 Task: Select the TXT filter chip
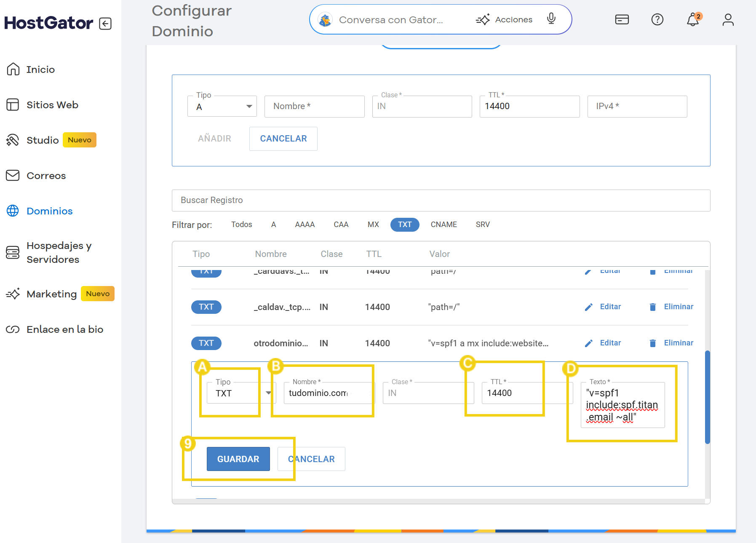tap(404, 225)
